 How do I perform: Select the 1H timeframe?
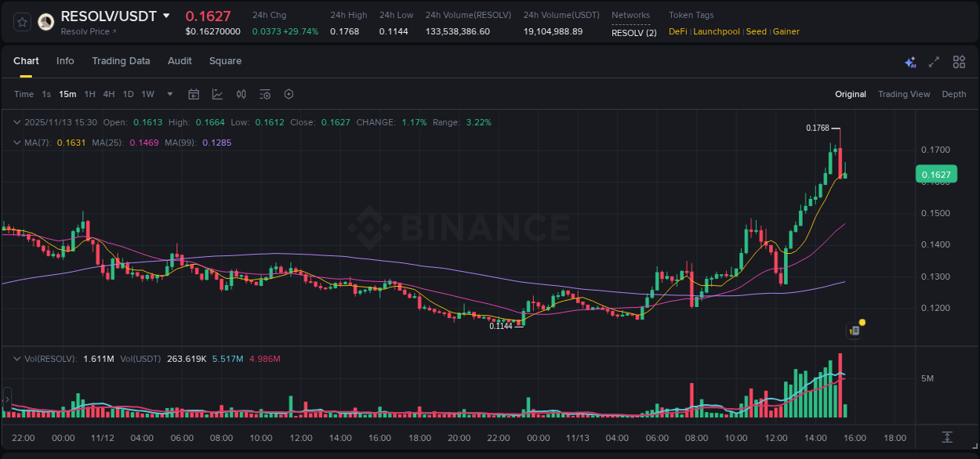(89, 94)
